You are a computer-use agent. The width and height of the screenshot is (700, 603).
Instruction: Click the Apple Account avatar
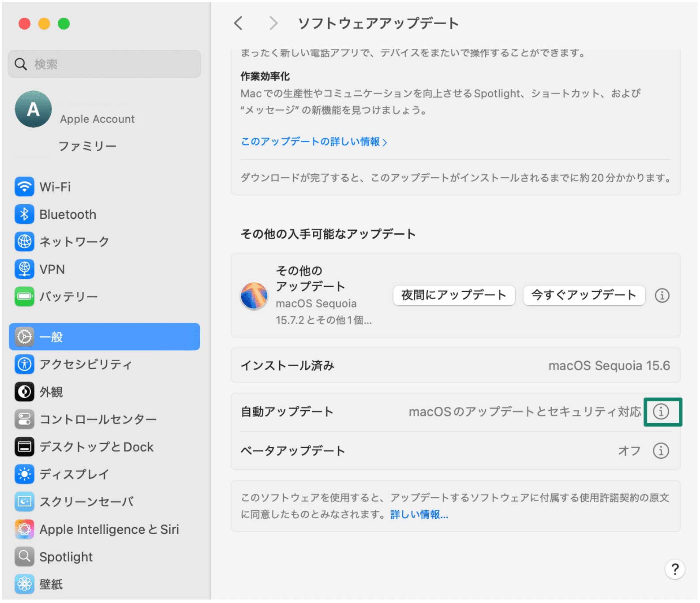pyautogui.click(x=34, y=109)
